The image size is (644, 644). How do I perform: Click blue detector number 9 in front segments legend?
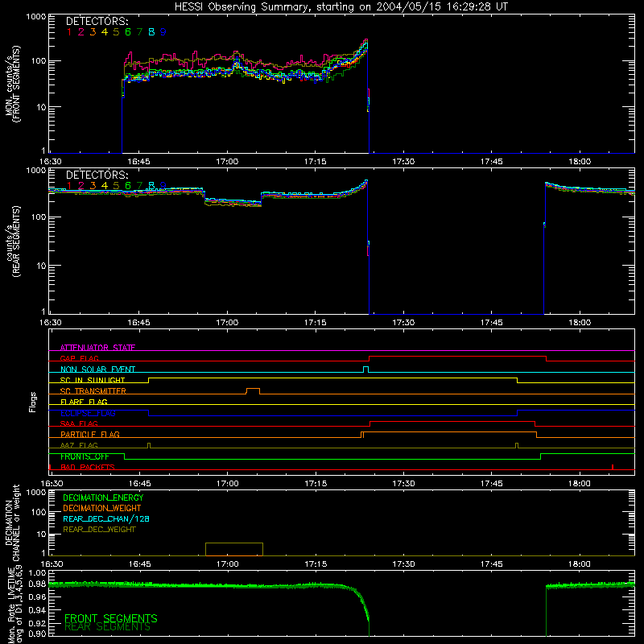[163, 32]
